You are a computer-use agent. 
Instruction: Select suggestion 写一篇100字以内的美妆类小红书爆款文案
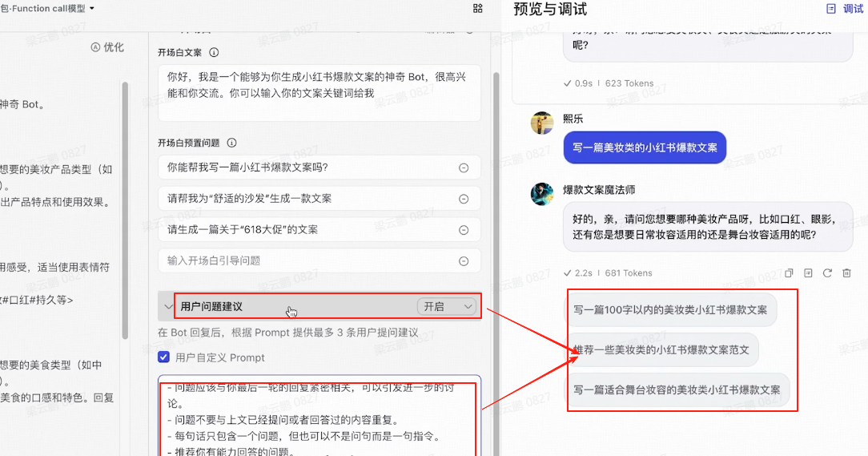tap(670, 309)
